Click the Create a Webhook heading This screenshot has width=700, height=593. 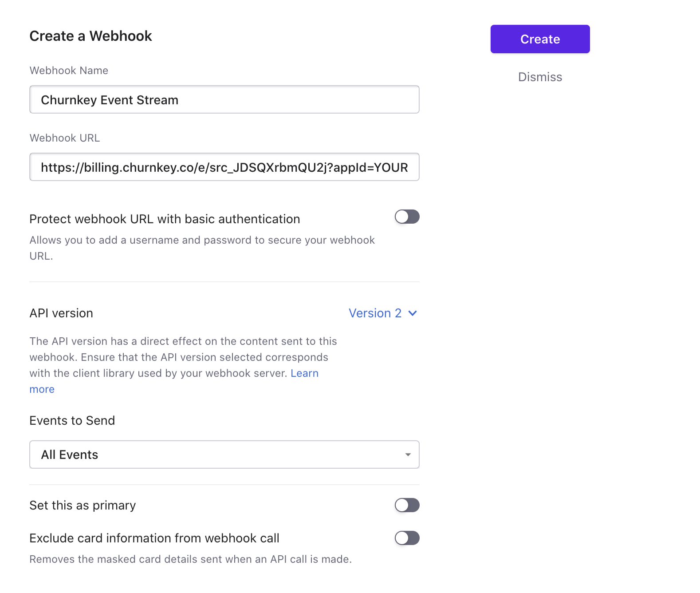90,36
